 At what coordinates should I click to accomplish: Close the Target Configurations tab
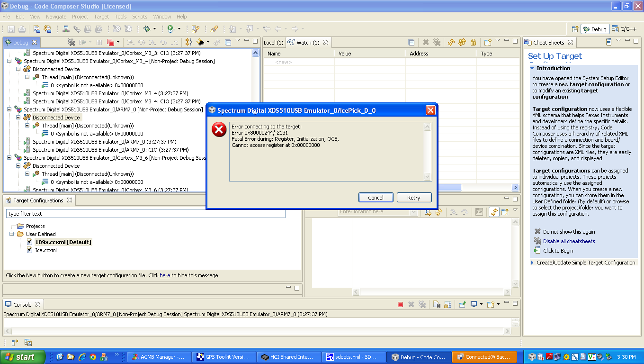click(69, 200)
